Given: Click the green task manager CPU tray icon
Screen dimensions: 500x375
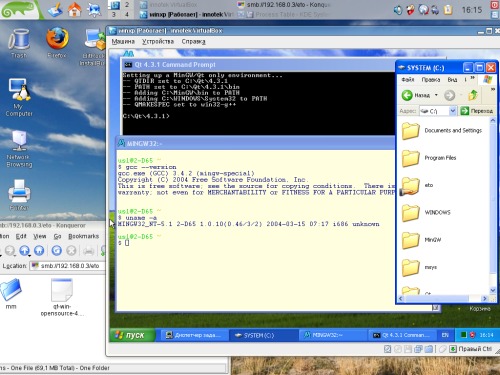Looking at the screenshot, I should [463, 335].
